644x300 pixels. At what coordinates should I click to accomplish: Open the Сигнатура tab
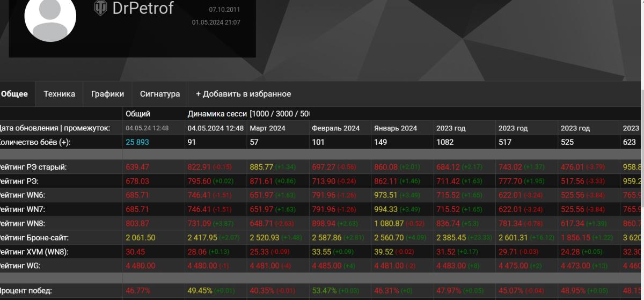(x=160, y=94)
